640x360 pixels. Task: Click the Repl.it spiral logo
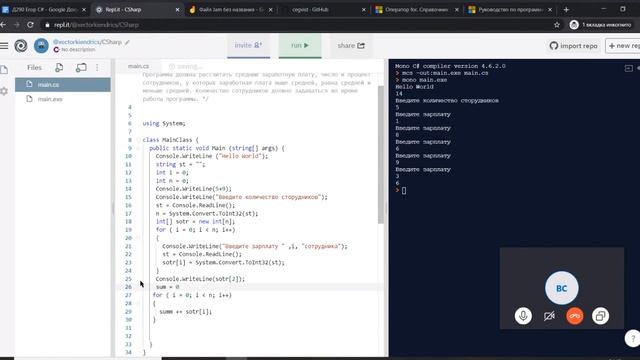[20, 45]
